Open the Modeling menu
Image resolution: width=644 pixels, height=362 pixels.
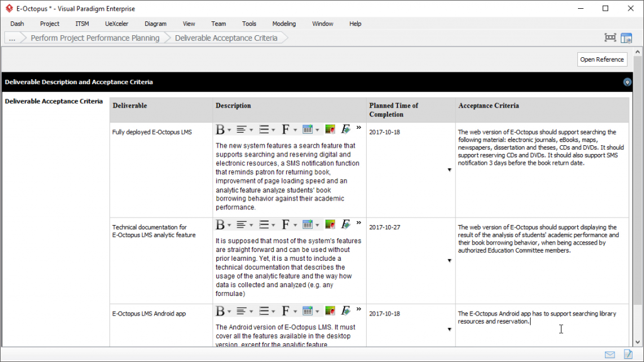pos(284,23)
